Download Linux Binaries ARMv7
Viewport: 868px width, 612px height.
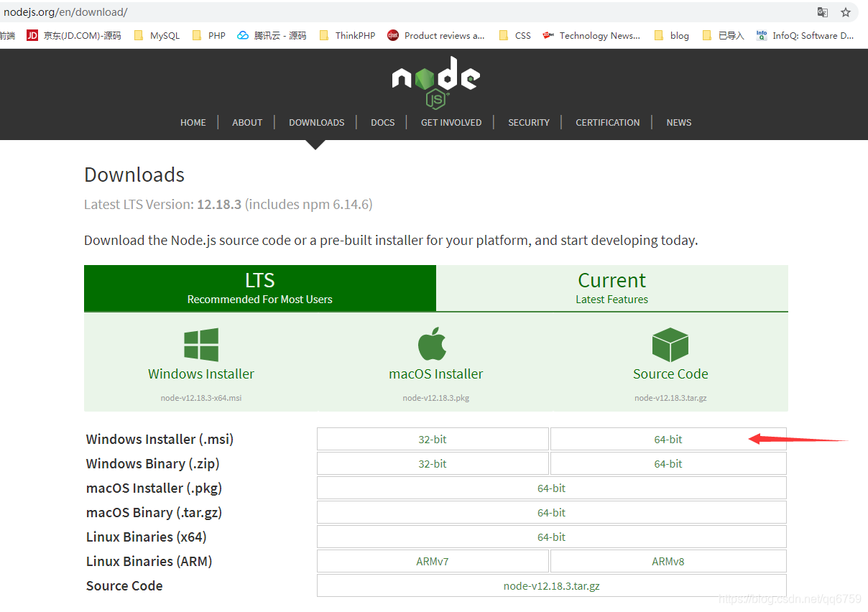(433, 562)
